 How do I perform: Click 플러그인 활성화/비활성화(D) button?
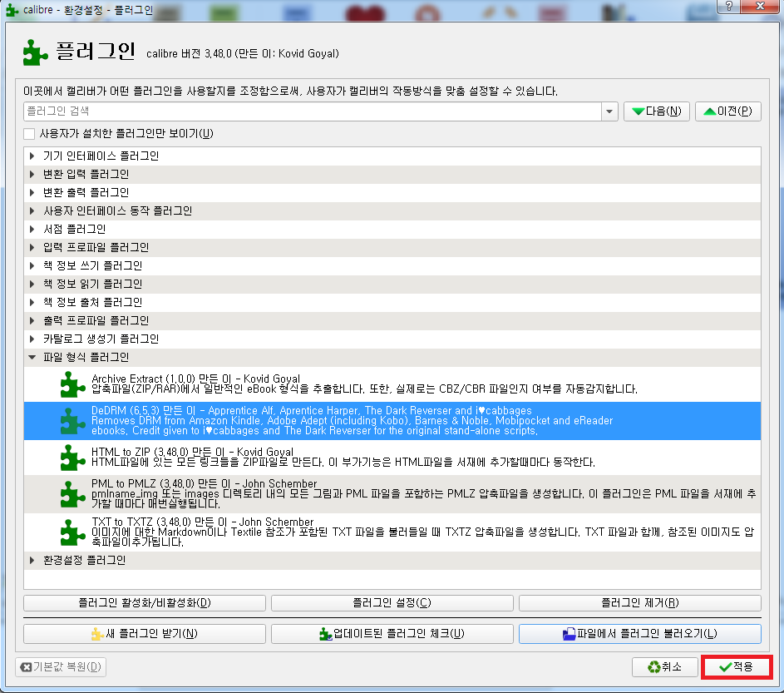click(x=145, y=603)
